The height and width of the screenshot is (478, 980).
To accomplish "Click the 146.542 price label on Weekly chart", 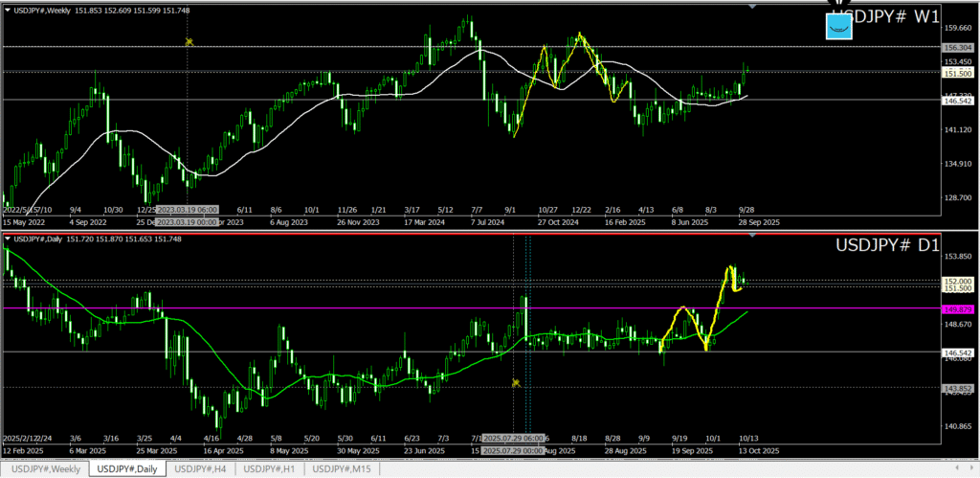I will tap(958, 100).
